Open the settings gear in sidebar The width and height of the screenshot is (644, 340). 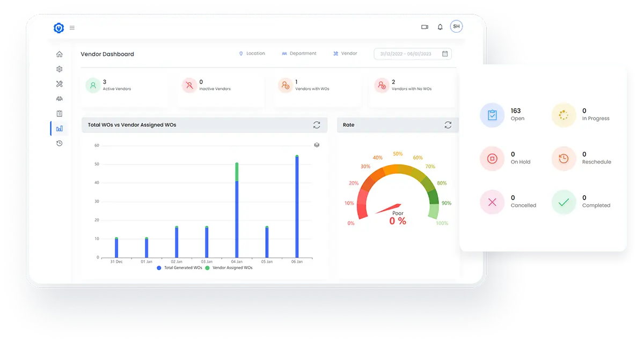60,69
